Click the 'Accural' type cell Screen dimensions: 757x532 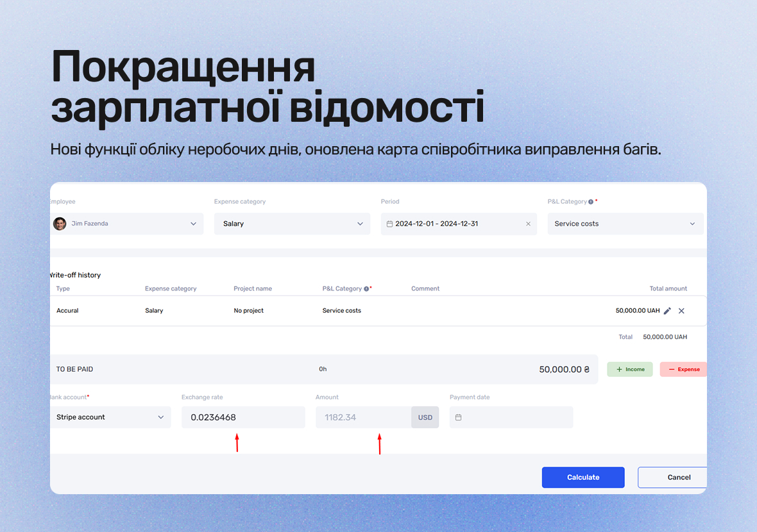coord(67,311)
